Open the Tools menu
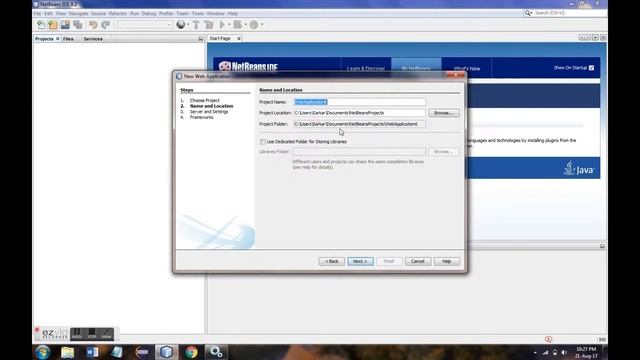 pos(198,13)
